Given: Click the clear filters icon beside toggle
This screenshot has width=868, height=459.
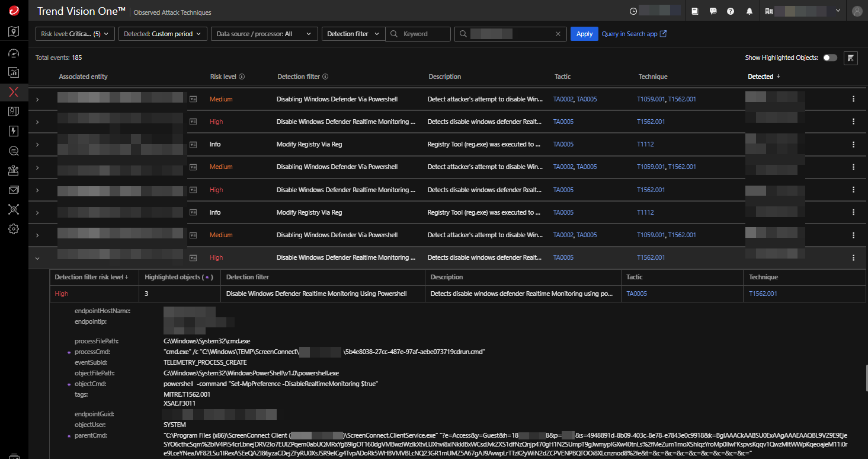Looking at the screenshot, I should click(x=850, y=58).
